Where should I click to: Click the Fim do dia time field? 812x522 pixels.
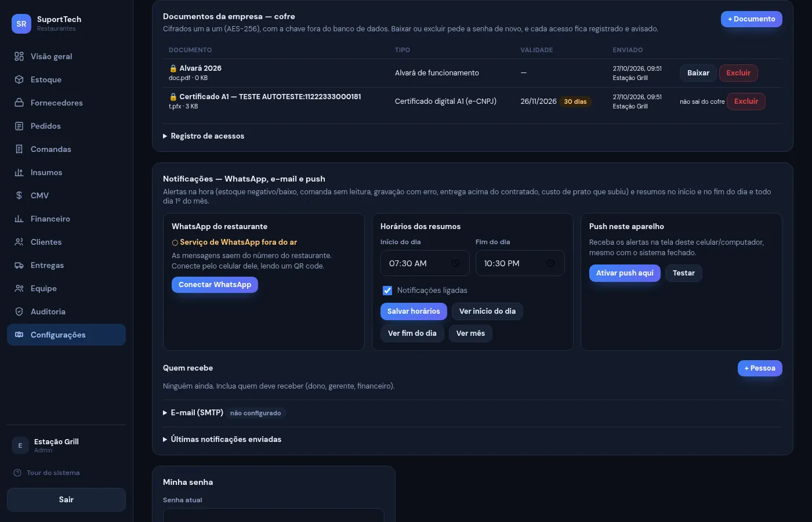520,263
